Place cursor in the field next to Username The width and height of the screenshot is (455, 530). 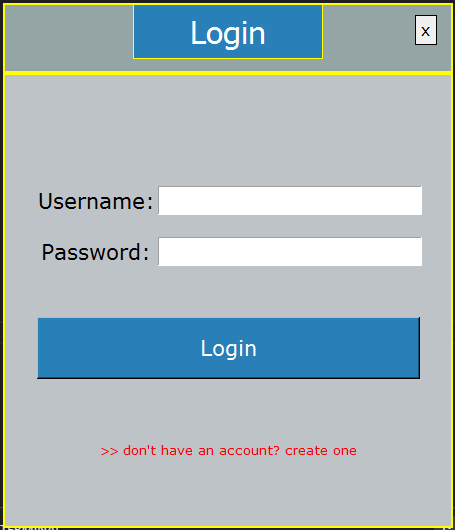(x=290, y=200)
